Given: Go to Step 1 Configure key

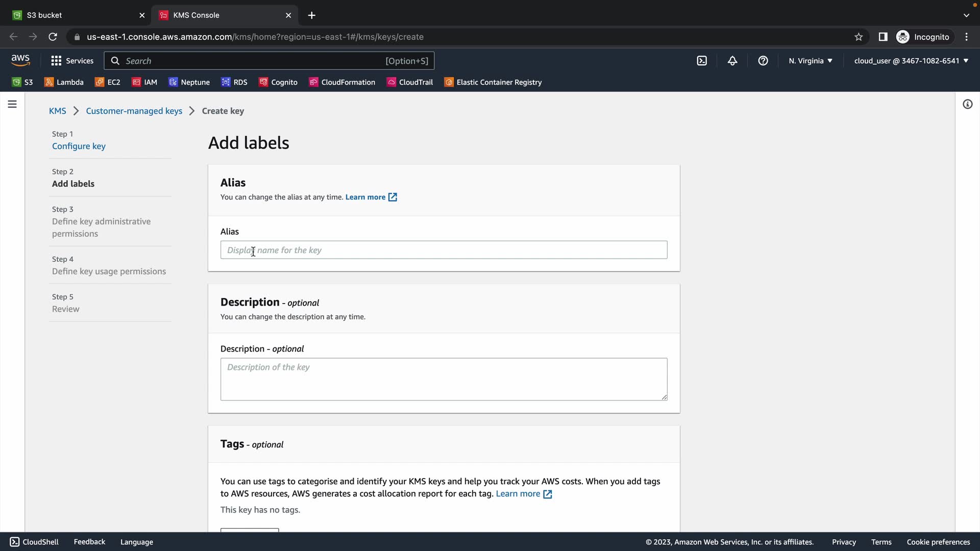Looking at the screenshot, I should point(79,146).
